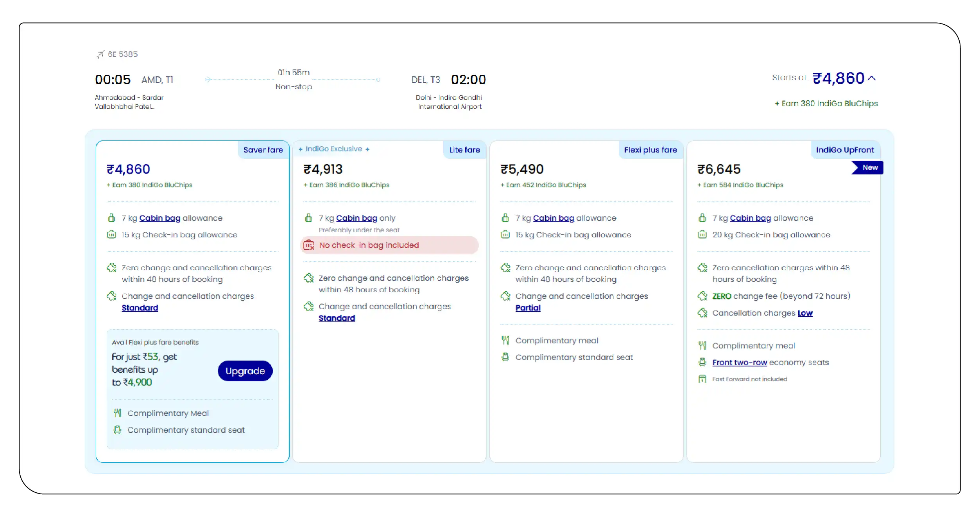This screenshot has width=980, height=517.
Task: Click the IndiGo Exclusive label
Action: coord(334,149)
